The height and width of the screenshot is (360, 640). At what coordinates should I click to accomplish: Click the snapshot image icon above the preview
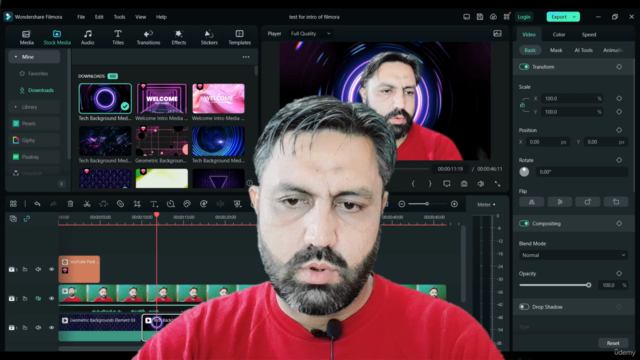tap(497, 33)
